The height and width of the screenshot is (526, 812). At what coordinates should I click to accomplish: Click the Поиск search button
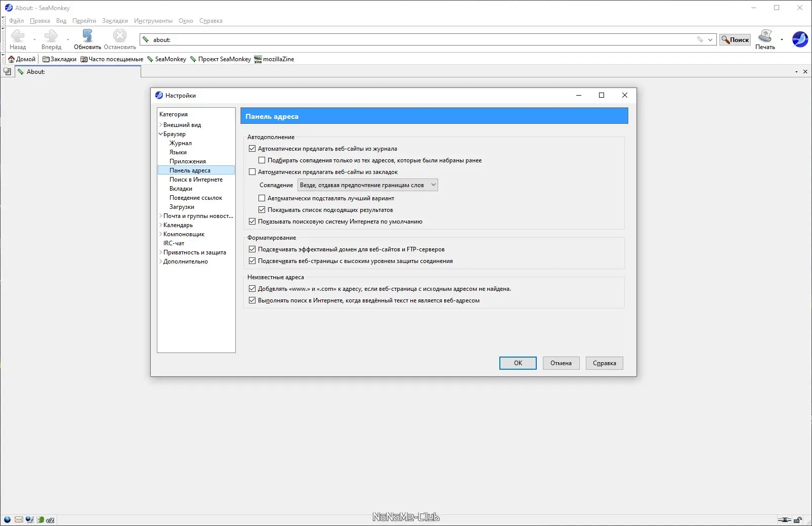point(735,39)
